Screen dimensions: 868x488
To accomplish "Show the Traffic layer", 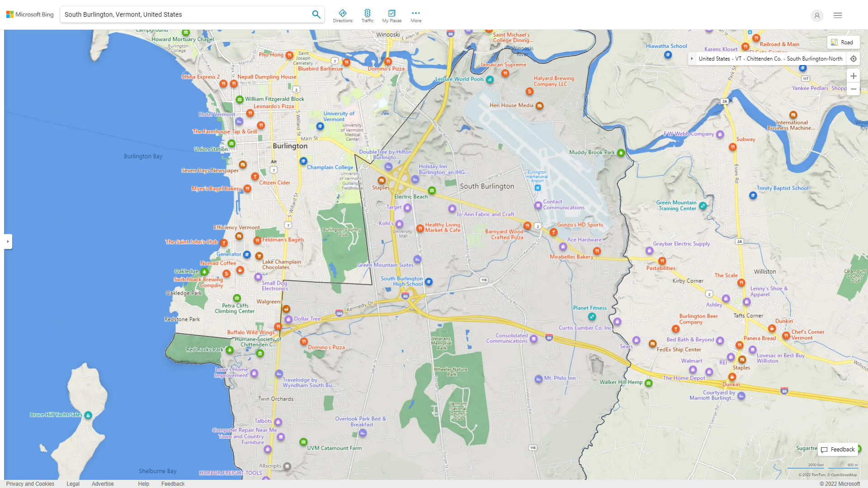I will pos(367,16).
